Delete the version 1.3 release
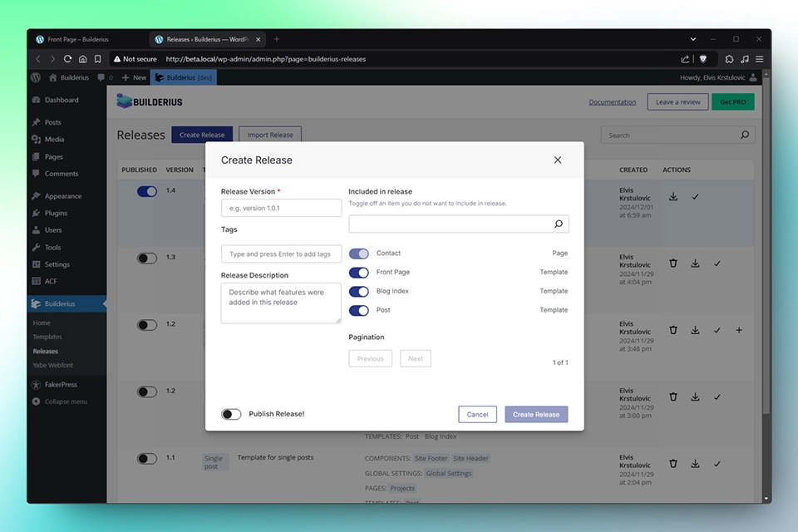 click(673, 263)
